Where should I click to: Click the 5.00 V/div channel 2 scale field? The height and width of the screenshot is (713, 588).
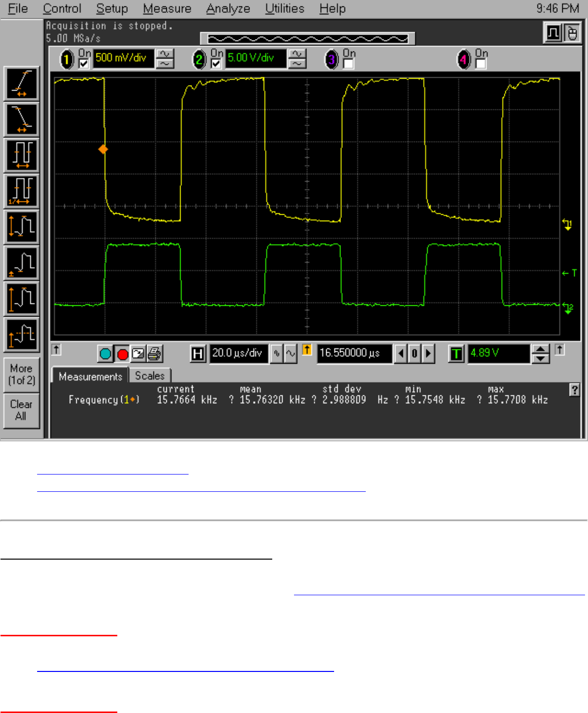click(x=256, y=58)
